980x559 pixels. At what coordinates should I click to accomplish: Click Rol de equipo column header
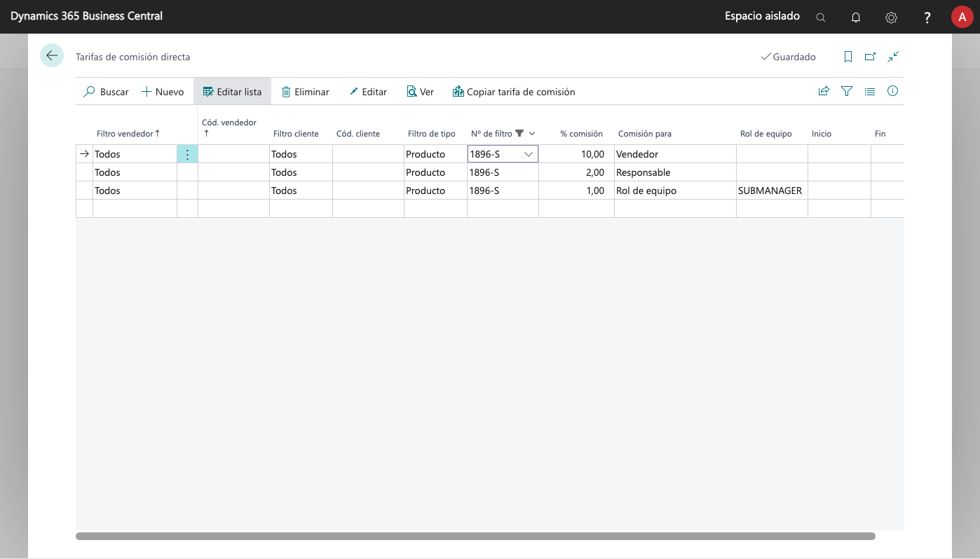766,134
